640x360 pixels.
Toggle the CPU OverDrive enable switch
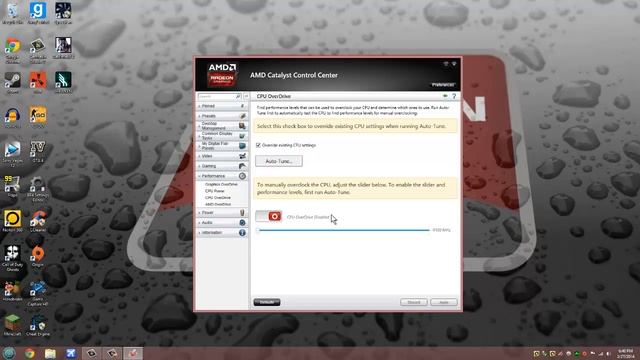tap(269, 216)
